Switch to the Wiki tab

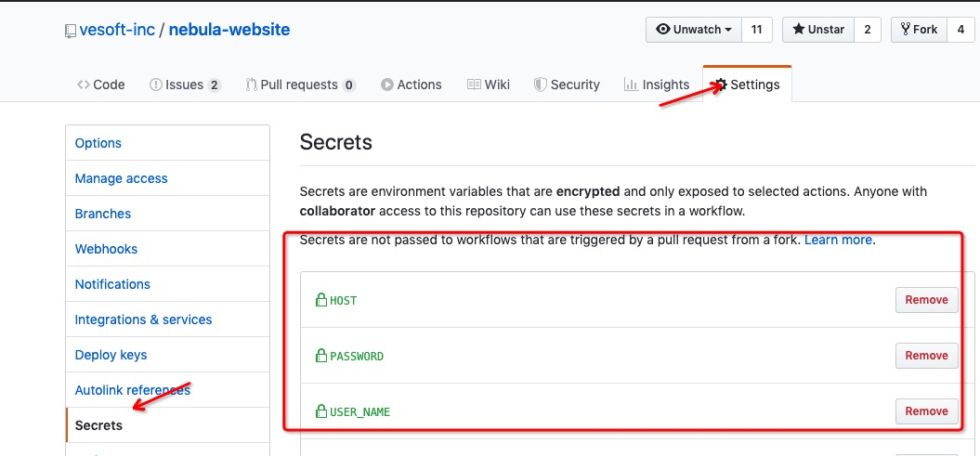488,85
